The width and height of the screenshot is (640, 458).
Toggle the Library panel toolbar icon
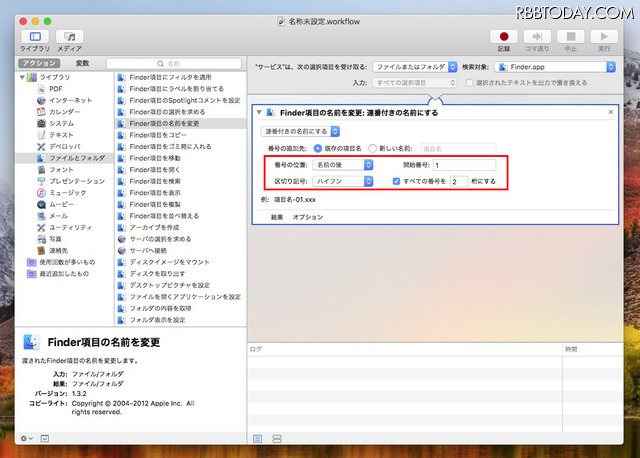point(35,37)
